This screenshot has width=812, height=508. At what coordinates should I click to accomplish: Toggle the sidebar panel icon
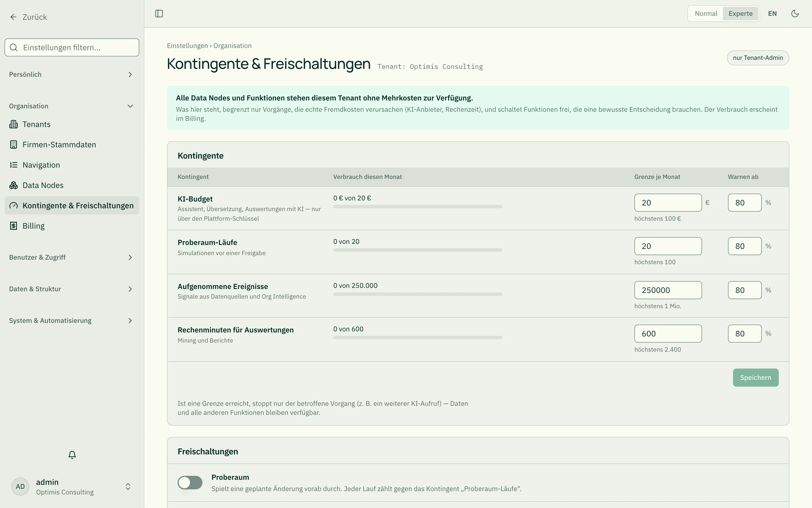(159, 14)
